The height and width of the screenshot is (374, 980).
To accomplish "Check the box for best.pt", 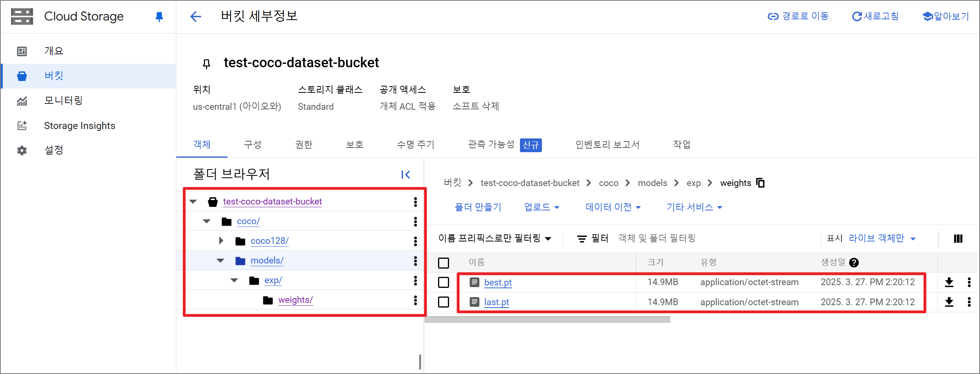I will 444,282.
